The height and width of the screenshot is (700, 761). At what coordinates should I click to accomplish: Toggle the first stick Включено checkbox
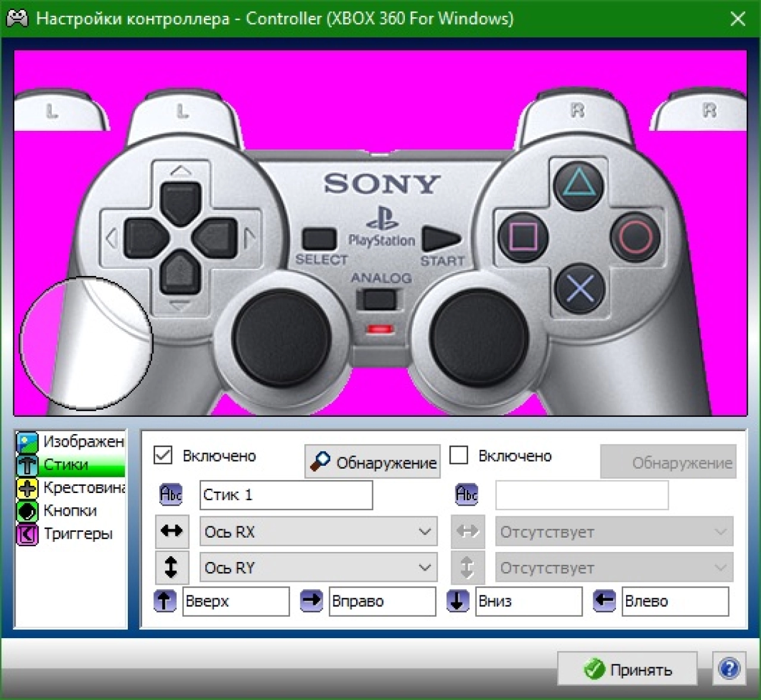click(x=163, y=455)
